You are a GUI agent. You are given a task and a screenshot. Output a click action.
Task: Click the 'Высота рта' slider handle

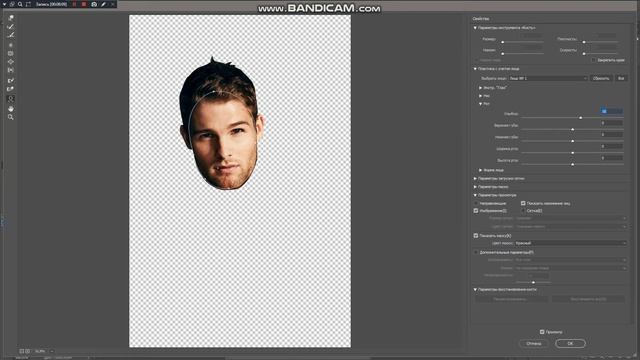coord(572,164)
